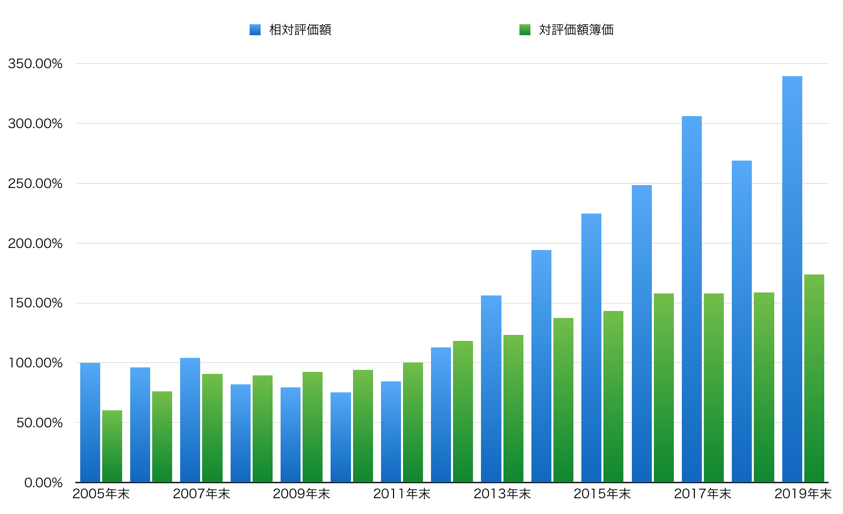Click the 2013年末 x-axis label
This screenshot has height=514, width=843.
point(502,494)
